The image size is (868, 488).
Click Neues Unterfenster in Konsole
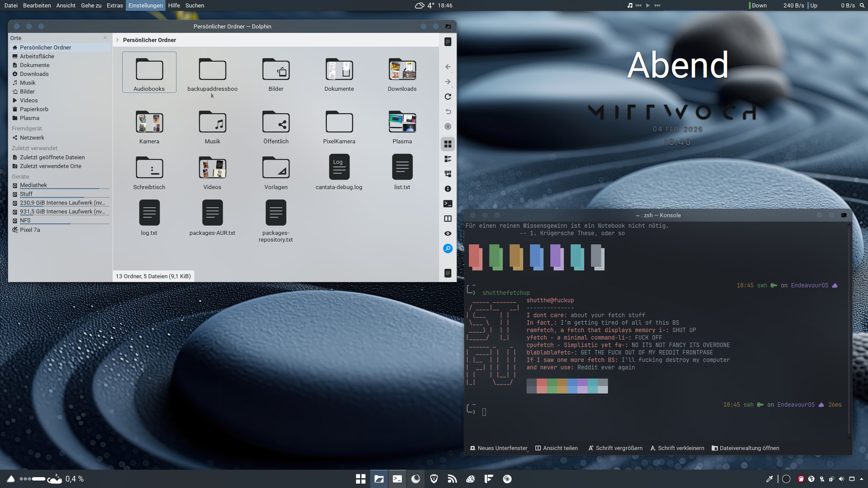pyautogui.click(x=498, y=448)
